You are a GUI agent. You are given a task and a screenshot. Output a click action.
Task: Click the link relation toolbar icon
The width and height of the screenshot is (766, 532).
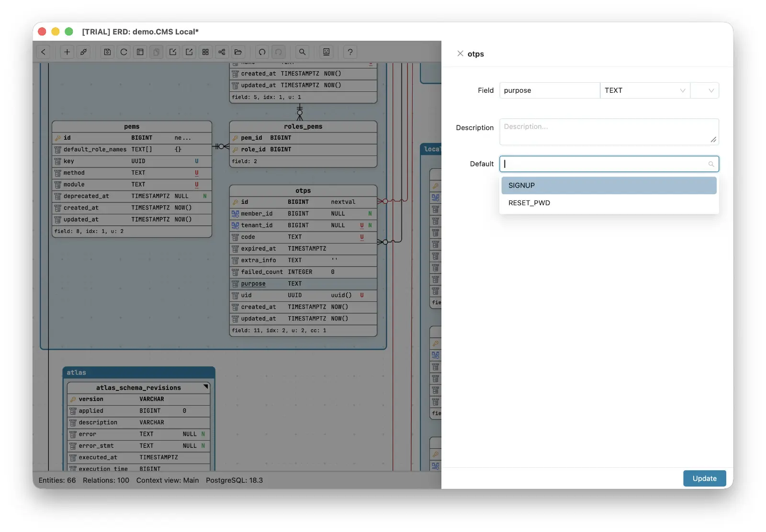pyautogui.click(x=83, y=52)
